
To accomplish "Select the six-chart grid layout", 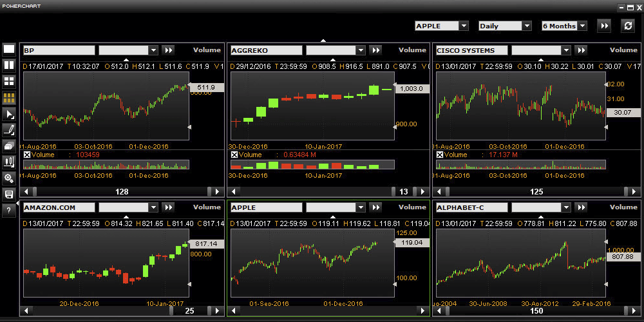I will (9, 98).
